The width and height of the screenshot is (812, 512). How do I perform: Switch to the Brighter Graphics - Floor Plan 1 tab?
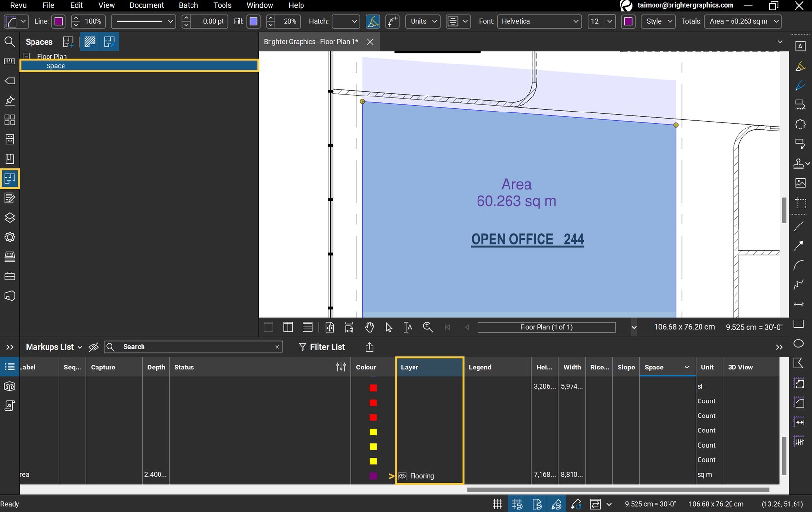[311, 42]
